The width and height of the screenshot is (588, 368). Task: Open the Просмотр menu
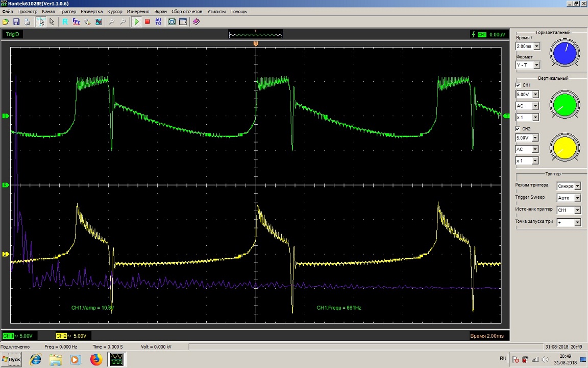pyautogui.click(x=28, y=11)
